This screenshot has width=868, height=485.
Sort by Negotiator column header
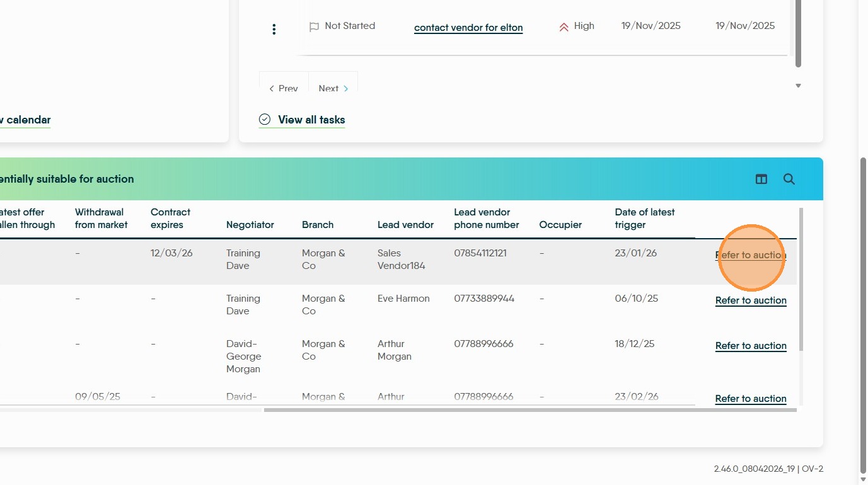click(250, 225)
